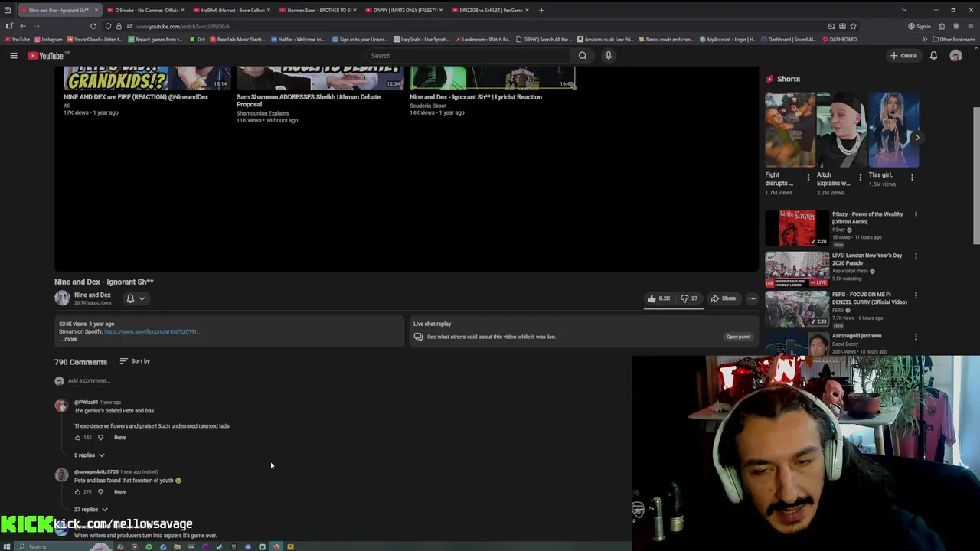Open NINE AND DEX are FIRE reaction video
Viewport: 980px width, 551px height.
[x=136, y=97]
